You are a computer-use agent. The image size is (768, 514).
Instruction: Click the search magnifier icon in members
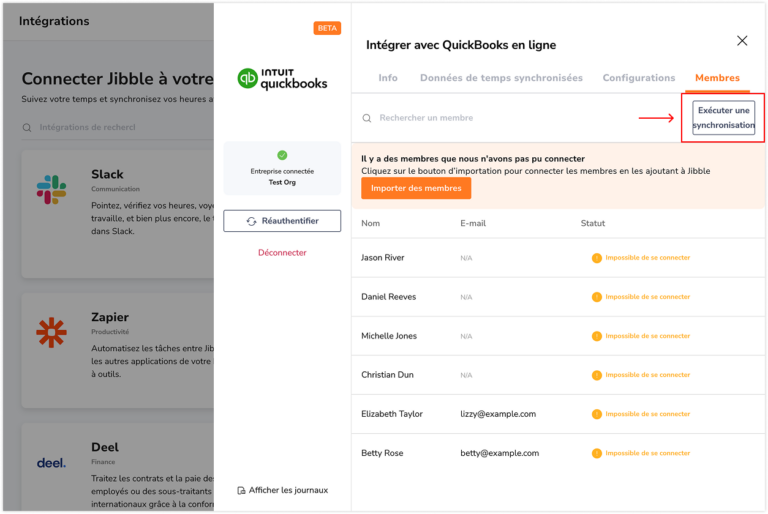click(x=367, y=118)
